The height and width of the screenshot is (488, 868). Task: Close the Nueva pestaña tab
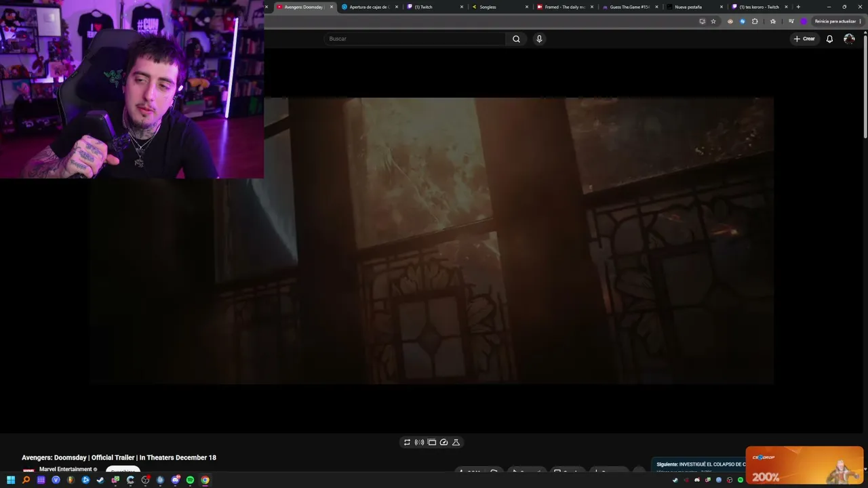click(722, 7)
